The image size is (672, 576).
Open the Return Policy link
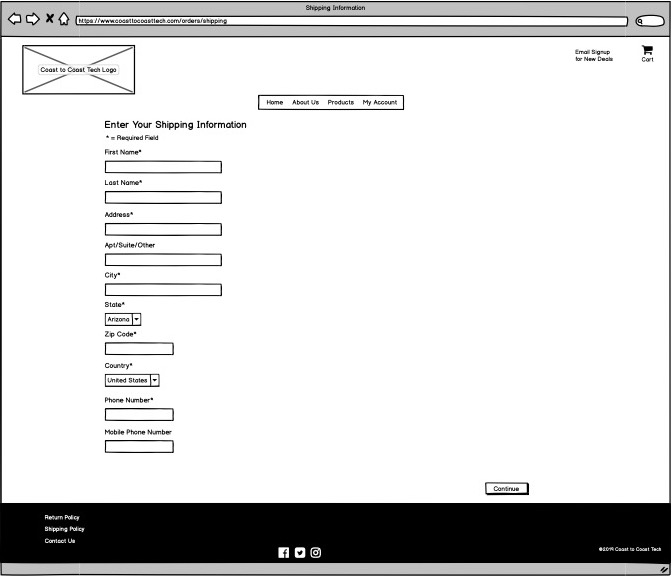(62, 517)
